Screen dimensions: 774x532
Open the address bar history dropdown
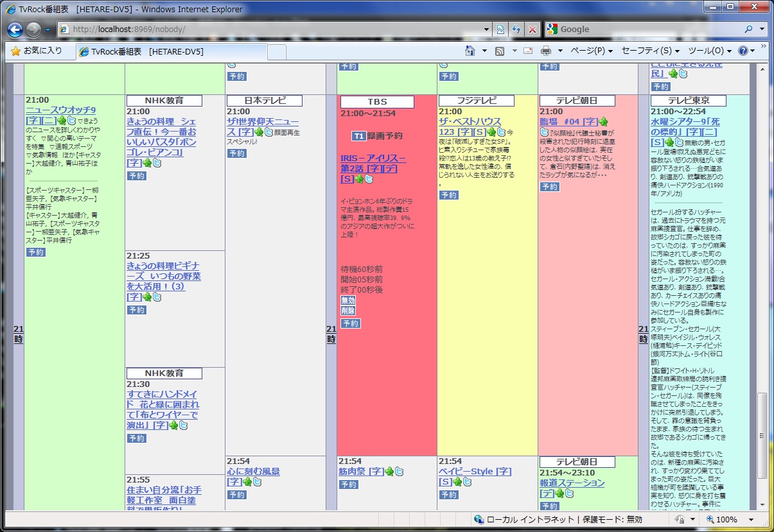tap(486, 30)
